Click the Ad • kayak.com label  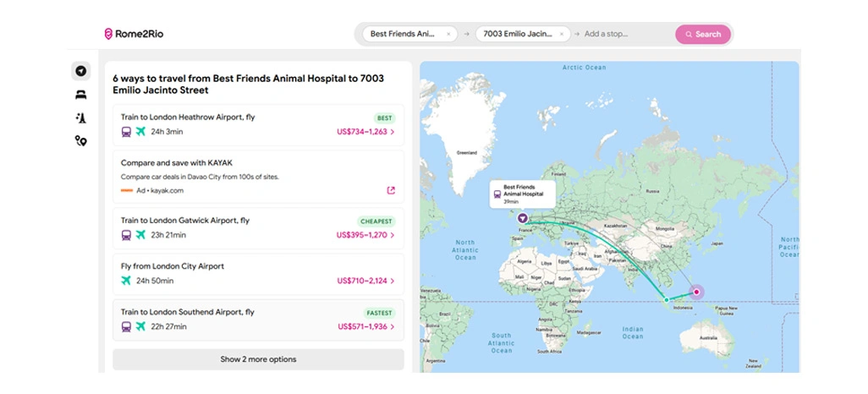(x=160, y=190)
